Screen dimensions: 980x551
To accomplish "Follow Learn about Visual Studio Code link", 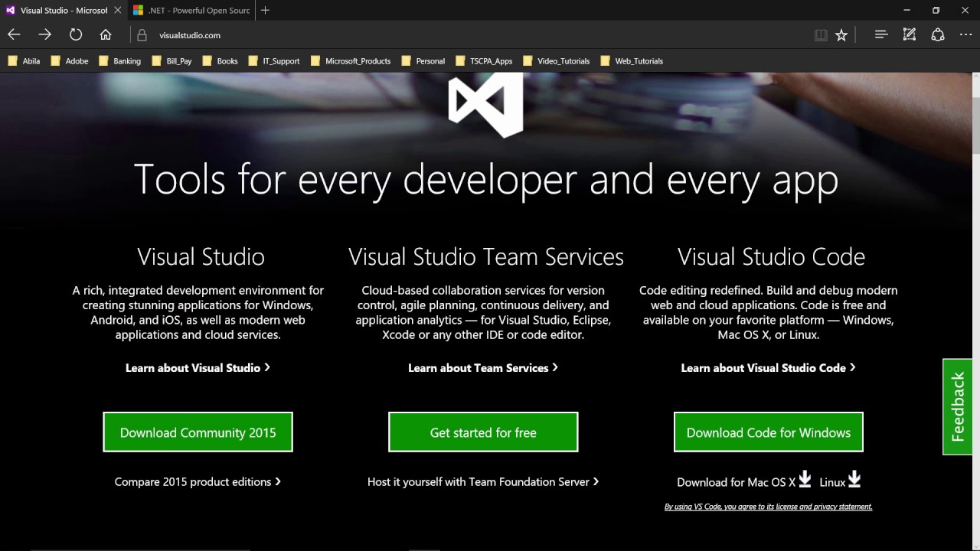I will point(768,368).
